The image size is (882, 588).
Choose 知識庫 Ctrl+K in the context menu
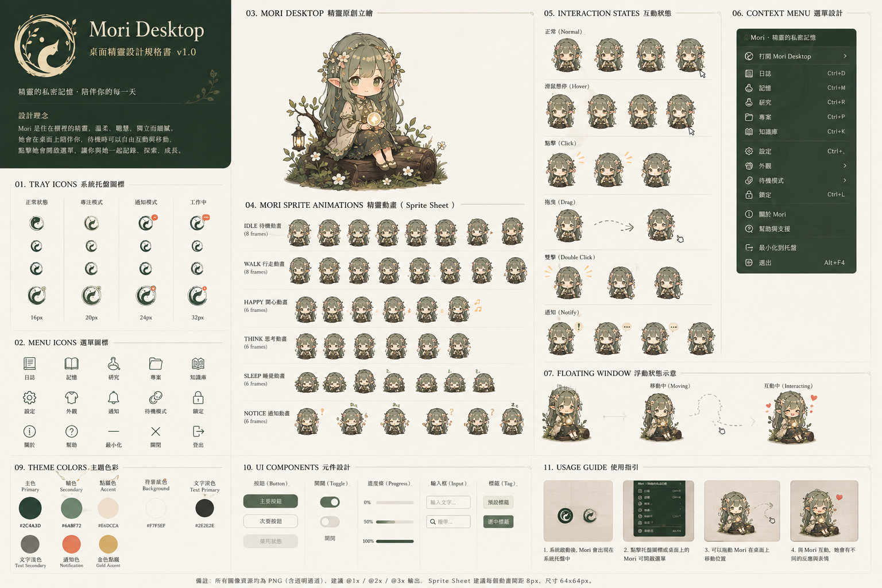[x=796, y=131]
